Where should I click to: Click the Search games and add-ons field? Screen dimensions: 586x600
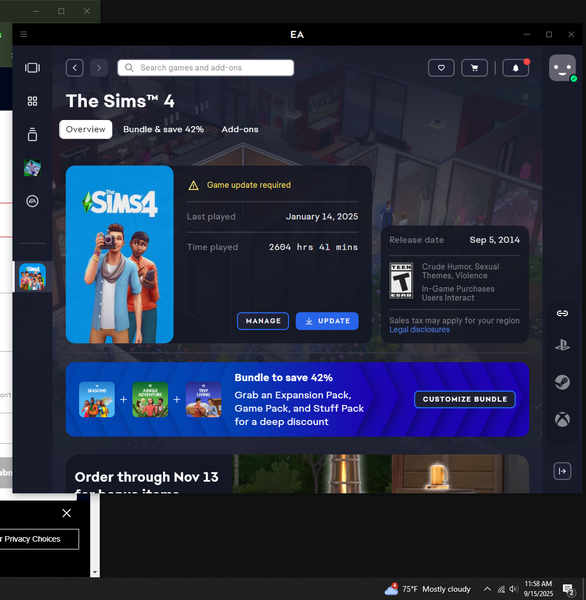coord(206,68)
